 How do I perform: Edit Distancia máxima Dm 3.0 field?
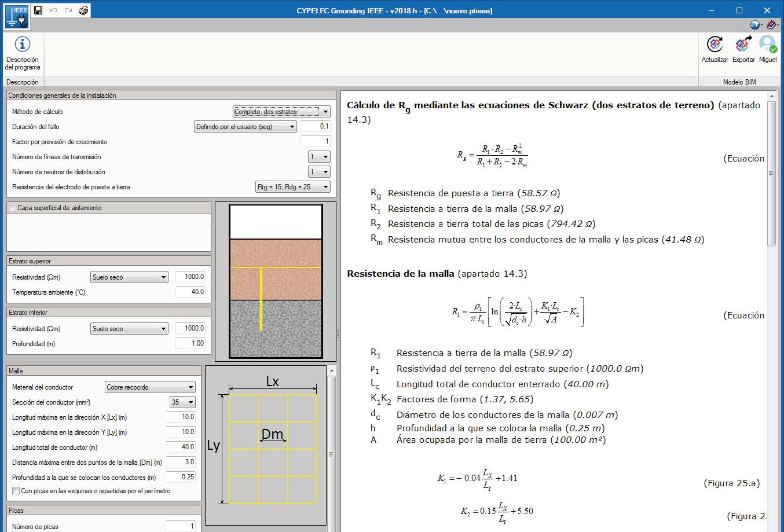181,462
